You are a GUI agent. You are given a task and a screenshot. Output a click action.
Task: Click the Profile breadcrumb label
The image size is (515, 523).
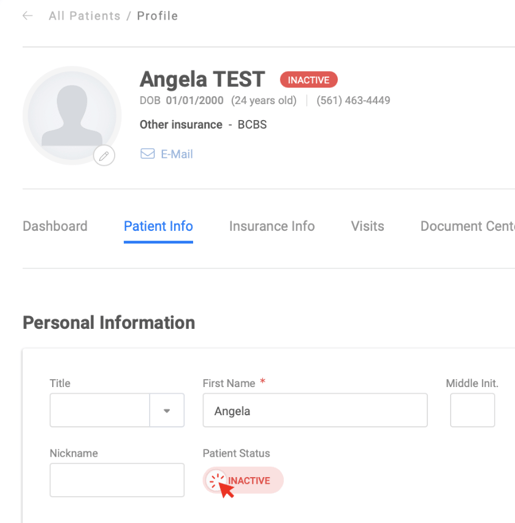pyautogui.click(x=157, y=16)
